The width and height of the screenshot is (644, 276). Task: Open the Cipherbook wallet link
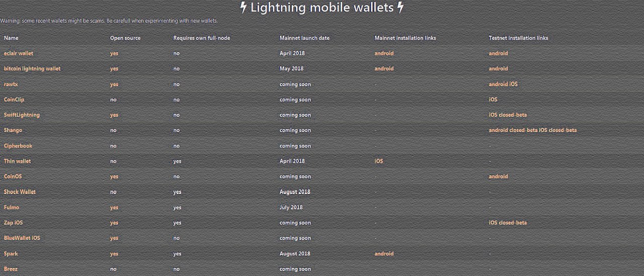click(18, 146)
